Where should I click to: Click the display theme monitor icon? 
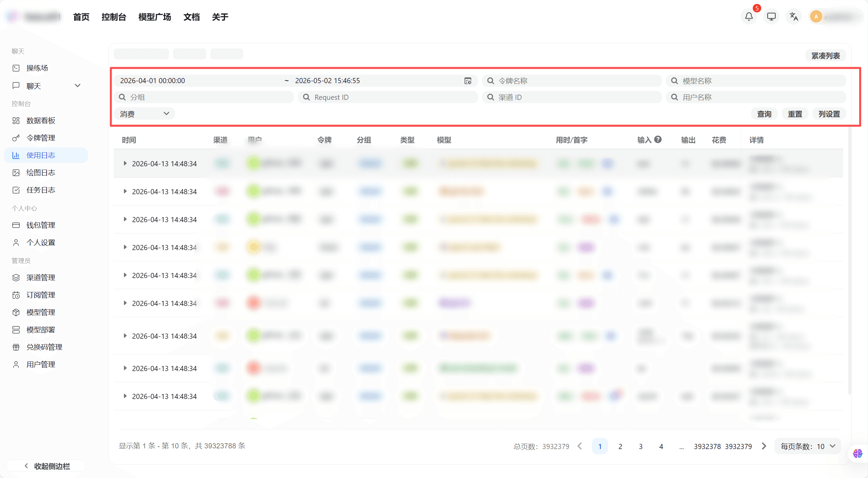(771, 16)
